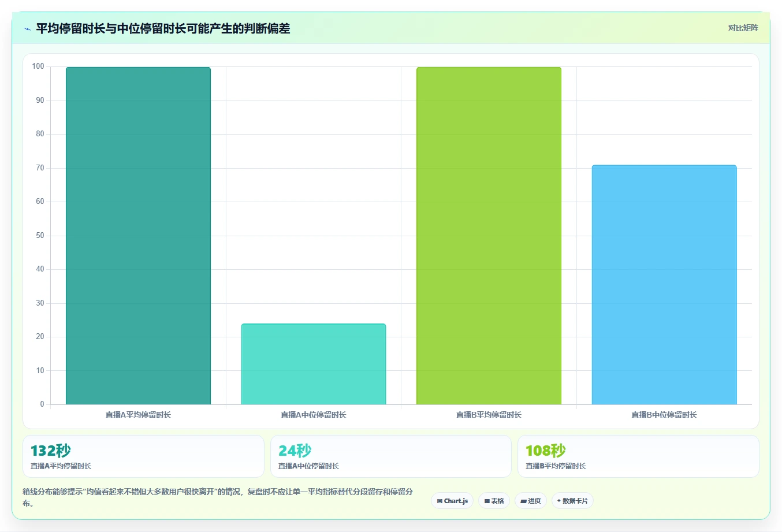Select the Chart.js chip
Screen dimensions: 782x532
(452, 501)
